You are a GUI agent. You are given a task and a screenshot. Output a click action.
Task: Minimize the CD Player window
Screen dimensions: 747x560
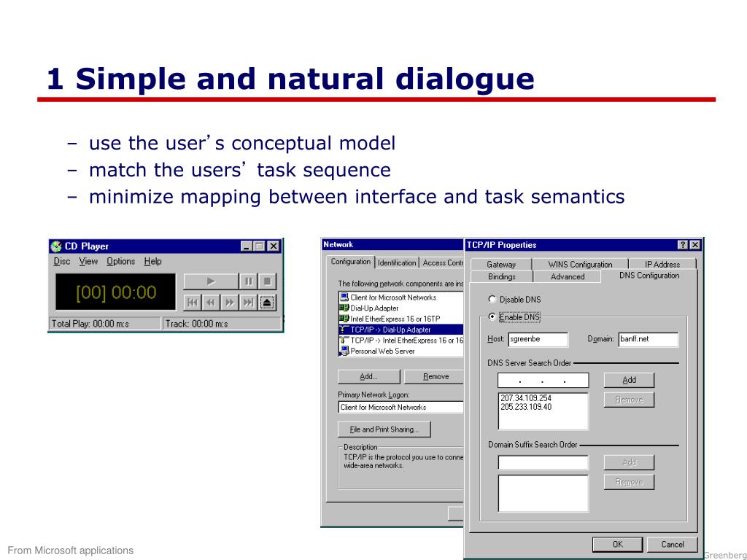247,246
